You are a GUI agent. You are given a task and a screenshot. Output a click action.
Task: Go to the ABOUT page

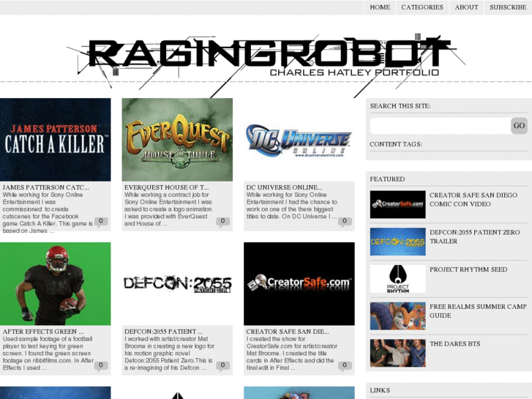pyautogui.click(x=466, y=7)
